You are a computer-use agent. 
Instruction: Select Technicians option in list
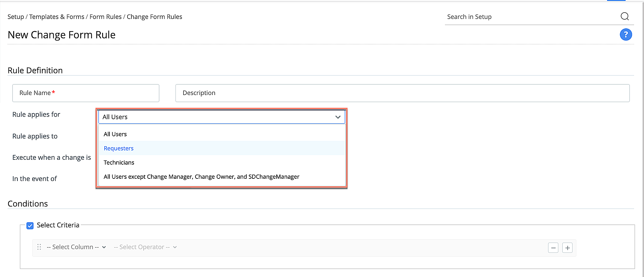tap(119, 163)
